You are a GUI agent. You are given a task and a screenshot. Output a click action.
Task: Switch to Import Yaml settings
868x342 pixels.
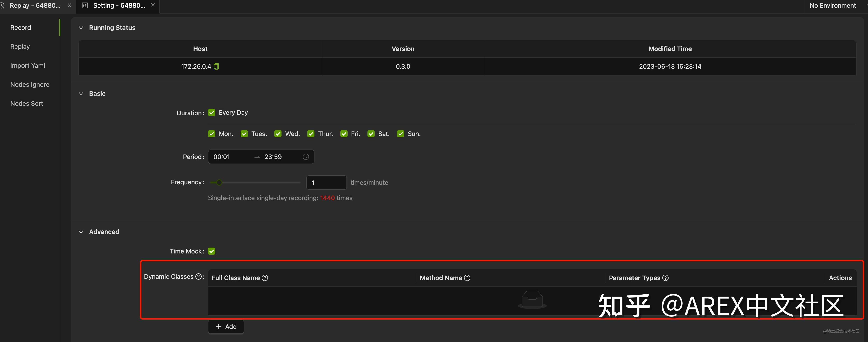point(28,66)
